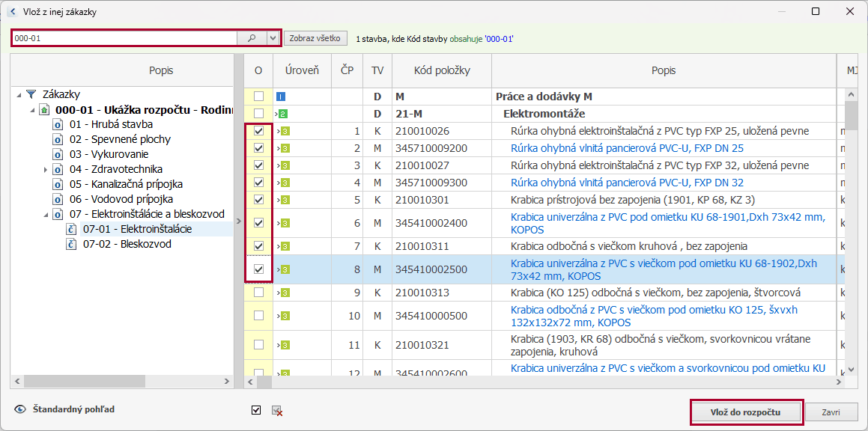This screenshot has width=868, height=431.
Task: Click the Zákazky filter funnel icon
Action: pyautogui.click(x=31, y=94)
